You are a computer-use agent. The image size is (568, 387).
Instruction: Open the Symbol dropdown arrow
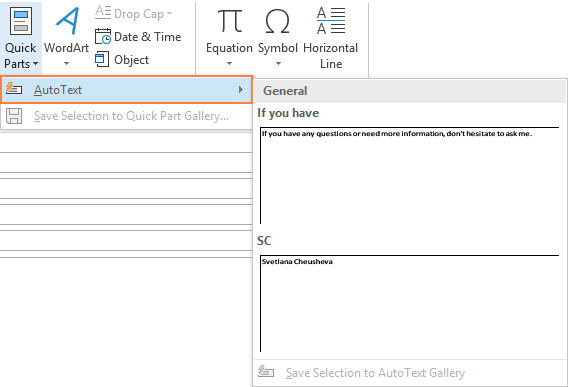278,64
